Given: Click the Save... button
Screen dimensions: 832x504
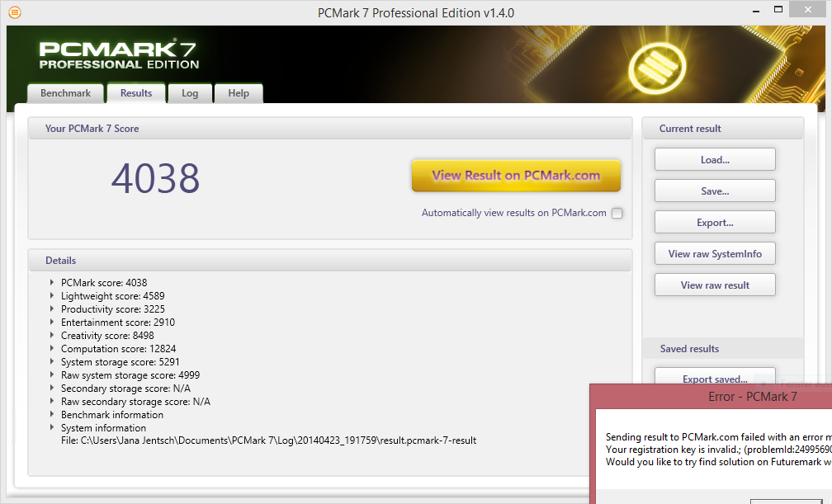Looking at the screenshot, I should point(715,191).
